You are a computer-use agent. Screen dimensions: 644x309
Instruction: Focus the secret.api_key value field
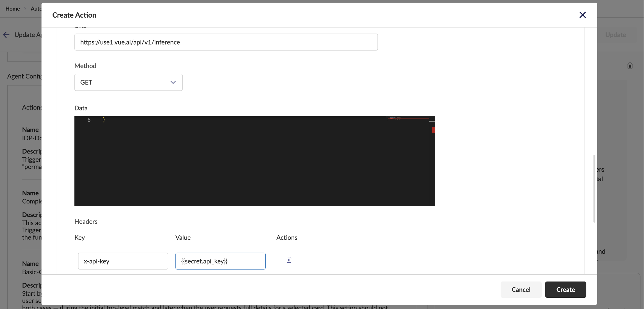coord(220,261)
